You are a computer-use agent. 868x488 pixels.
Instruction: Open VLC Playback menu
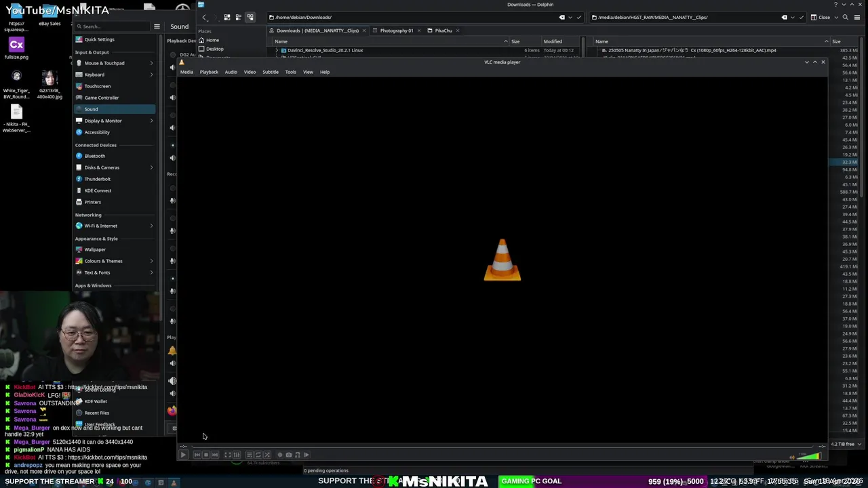coord(209,72)
